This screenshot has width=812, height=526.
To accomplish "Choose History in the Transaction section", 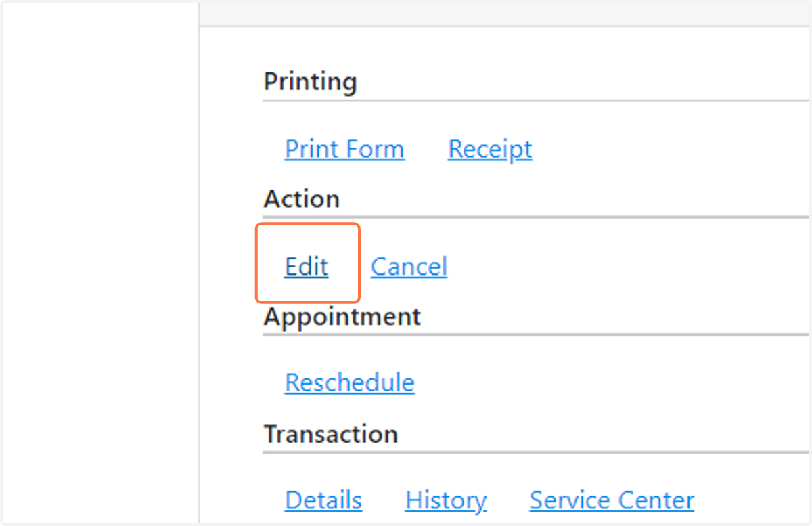I will (x=446, y=500).
